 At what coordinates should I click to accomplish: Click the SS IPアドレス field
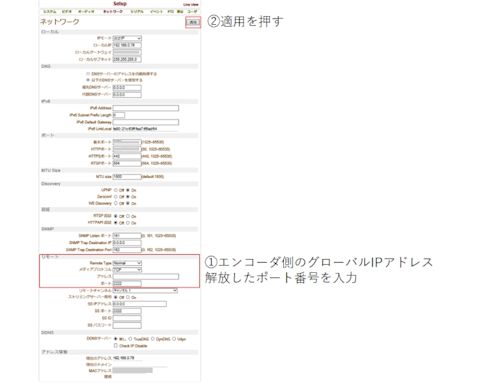[x=139, y=304]
